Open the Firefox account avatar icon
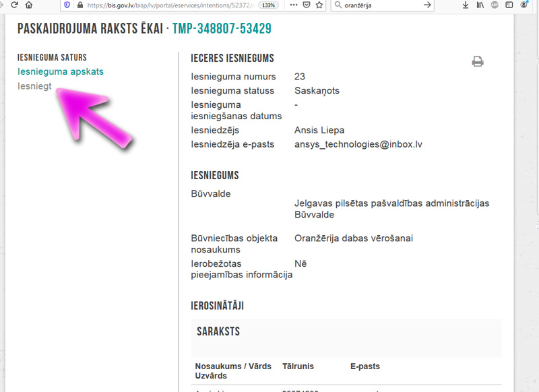 pyautogui.click(x=524, y=5)
